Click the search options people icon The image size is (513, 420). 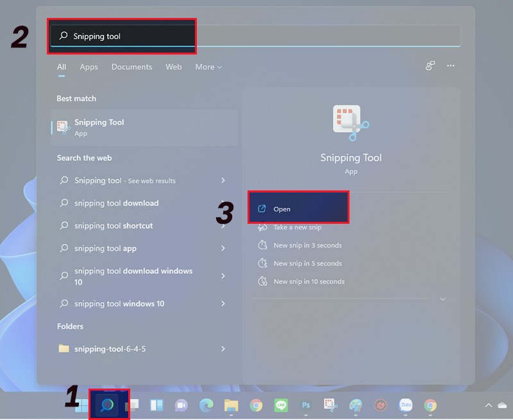coord(430,66)
